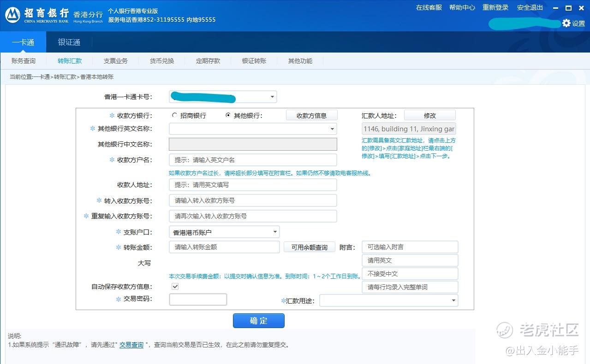The width and height of the screenshot is (590, 364).
Task: Click the 汇款需具备英文汇款地址 hint text
Action: 409,148
